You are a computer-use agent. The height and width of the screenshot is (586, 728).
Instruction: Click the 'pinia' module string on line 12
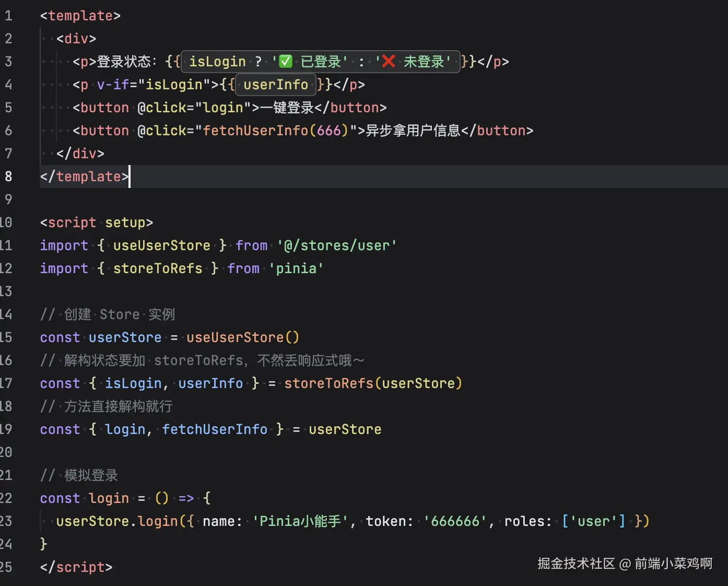pos(296,268)
